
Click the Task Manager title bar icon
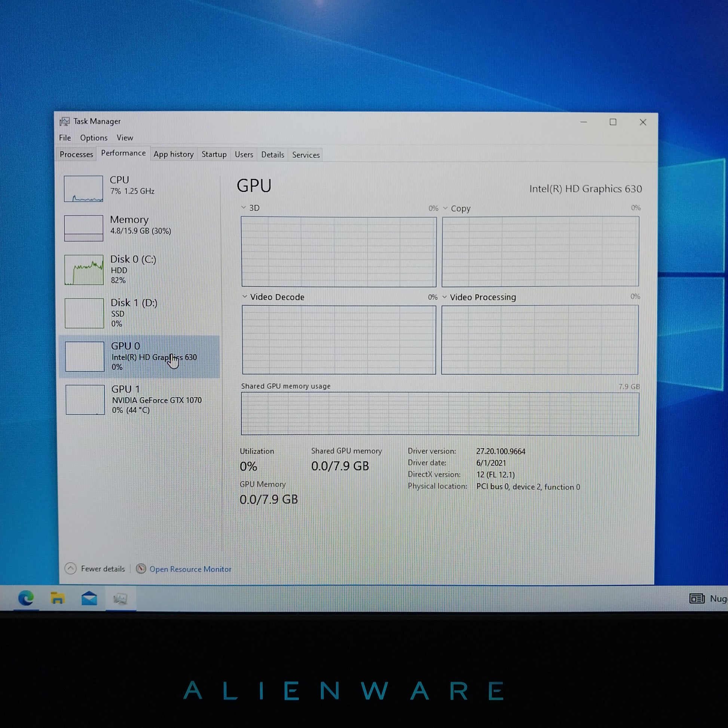(64, 121)
